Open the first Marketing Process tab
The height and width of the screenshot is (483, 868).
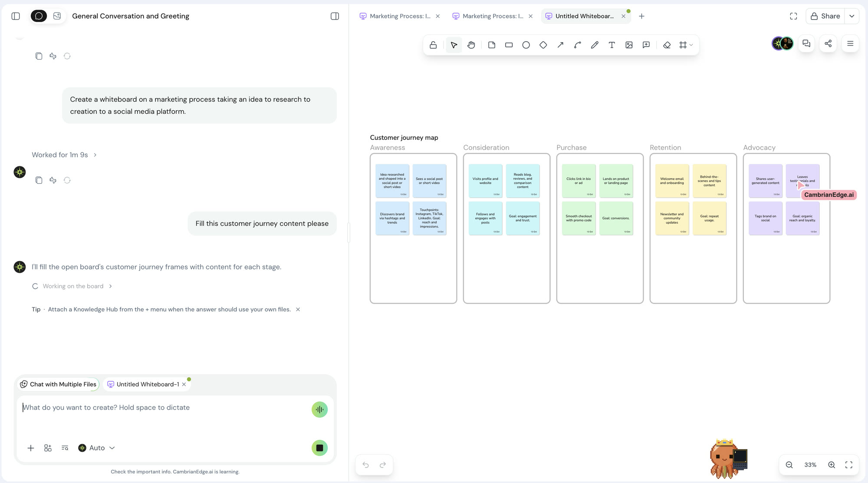click(400, 16)
